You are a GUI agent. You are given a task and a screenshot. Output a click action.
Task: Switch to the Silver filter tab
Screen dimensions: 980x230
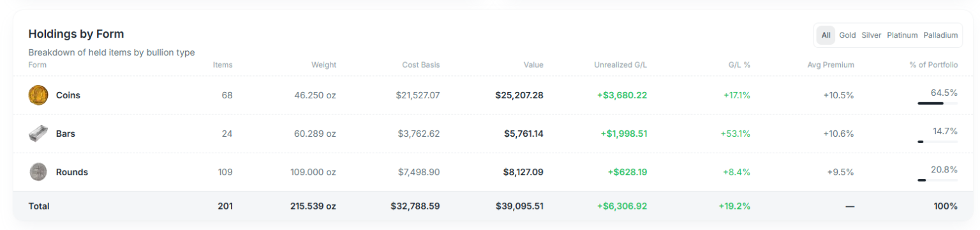click(x=871, y=35)
